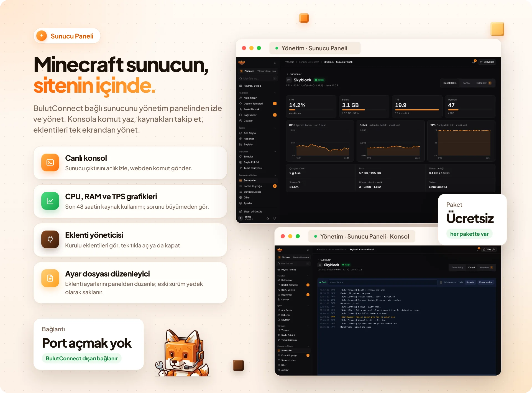
Task: Click the Sunucu ve Sistem breadcrumb in the top window
Action: click(x=309, y=62)
